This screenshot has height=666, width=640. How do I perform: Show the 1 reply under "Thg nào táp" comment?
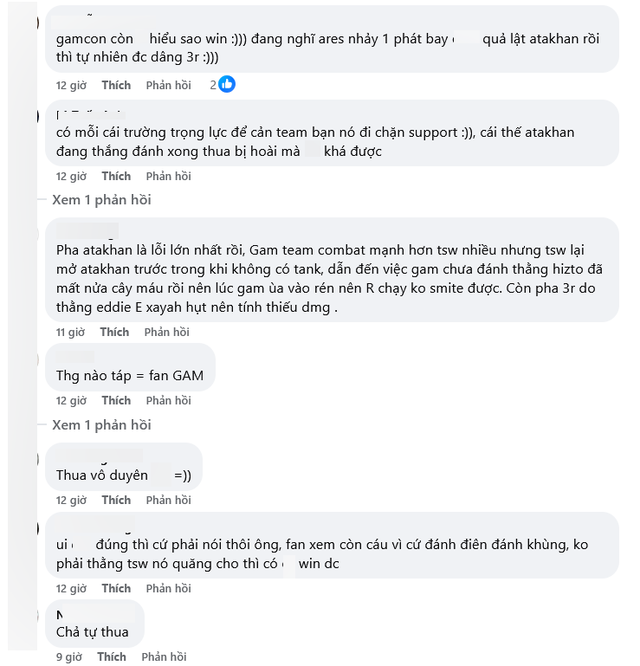101,425
